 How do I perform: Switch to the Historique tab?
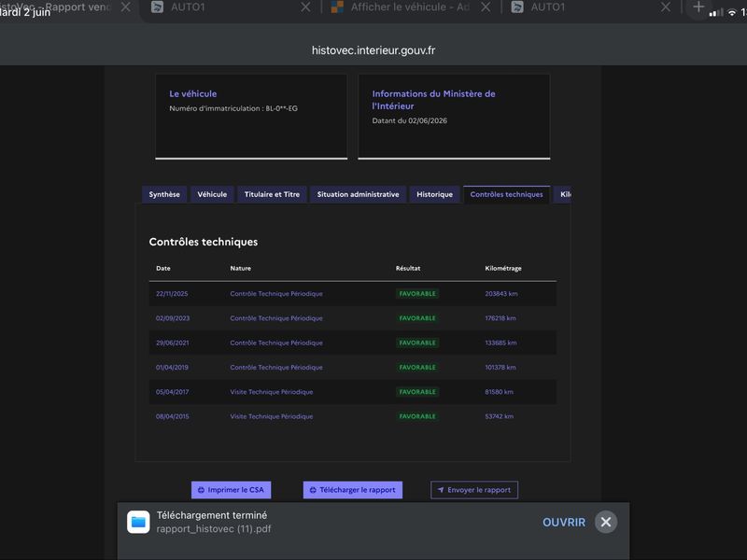point(434,194)
